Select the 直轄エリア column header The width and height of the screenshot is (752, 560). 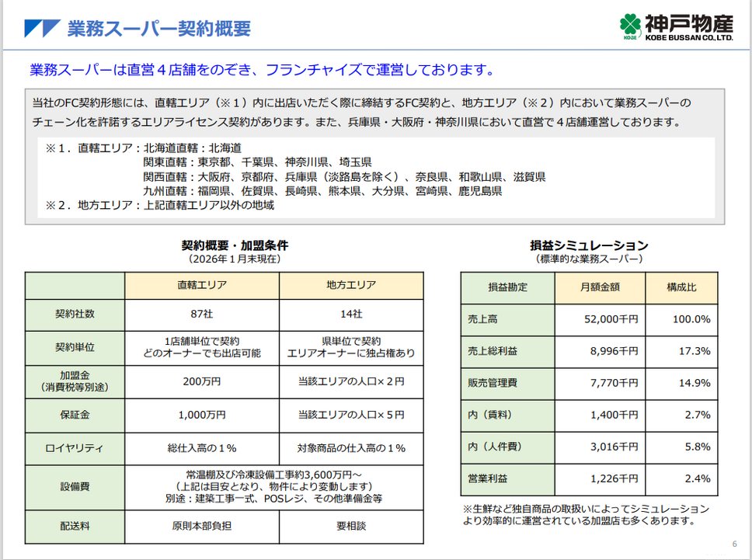(x=202, y=285)
